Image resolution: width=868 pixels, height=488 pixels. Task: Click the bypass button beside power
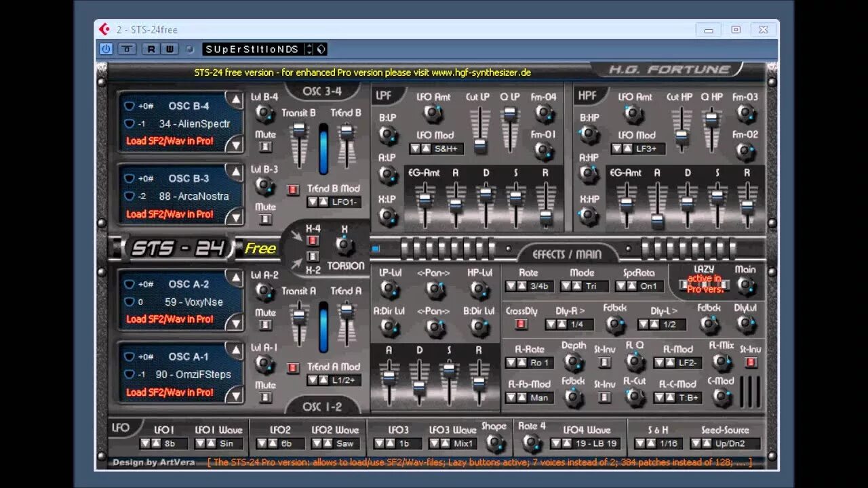[x=127, y=49]
